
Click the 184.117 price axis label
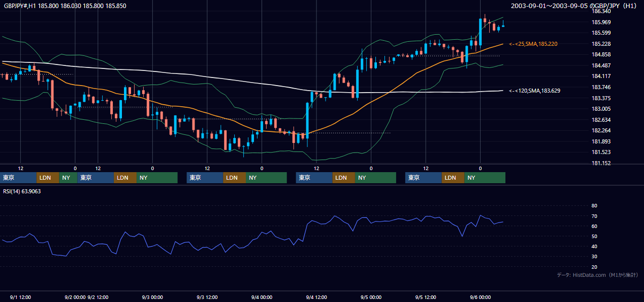(x=601, y=77)
